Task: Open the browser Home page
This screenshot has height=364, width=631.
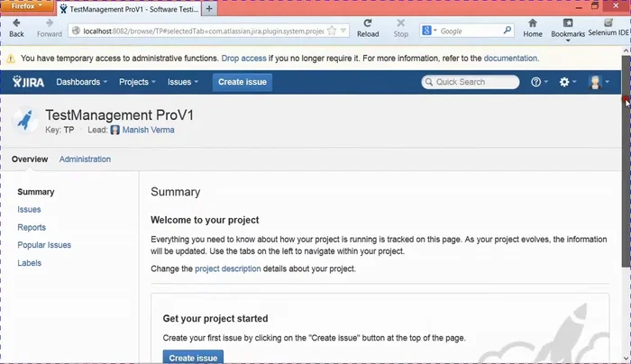Action: pyautogui.click(x=533, y=28)
